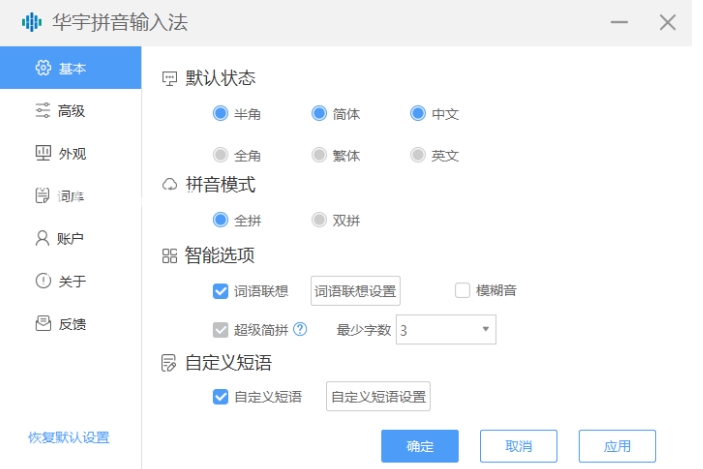The width and height of the screenshot is (703, 469).
Task: Click the 自定义短语 edit note icon
Action: (x=169, y=363)
